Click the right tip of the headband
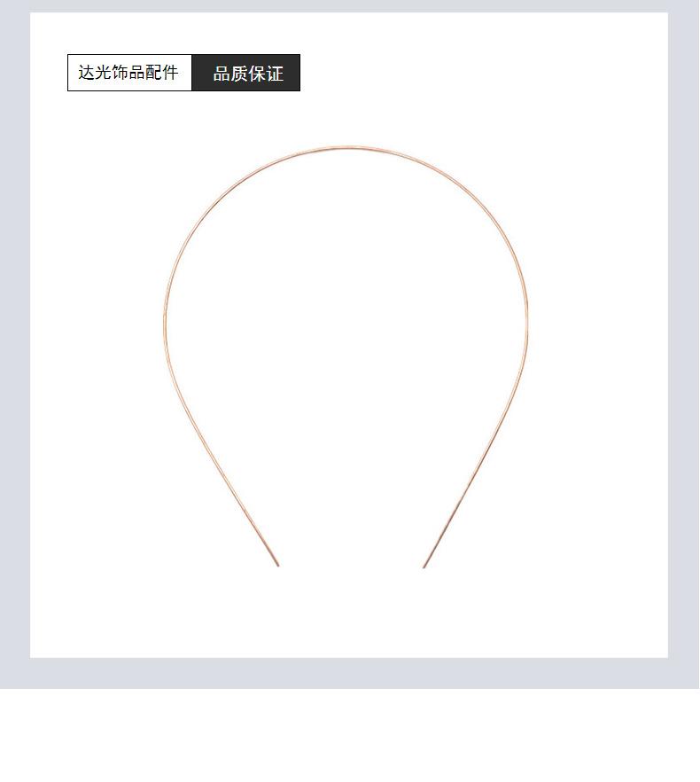Image resolution: width=700 pixels, height=782 pixels. (424, 566)
